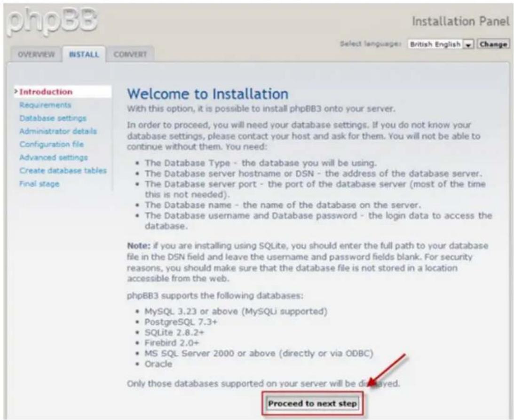Screen dimensions: 514x420
Task: Click the 'Database username and Database password' bullet
Action: tap(318, 221)
